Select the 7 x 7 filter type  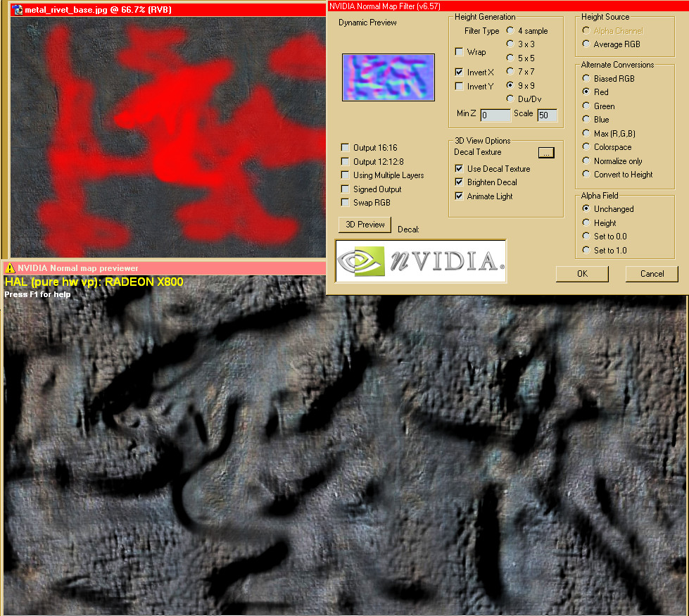coord(510,71)
